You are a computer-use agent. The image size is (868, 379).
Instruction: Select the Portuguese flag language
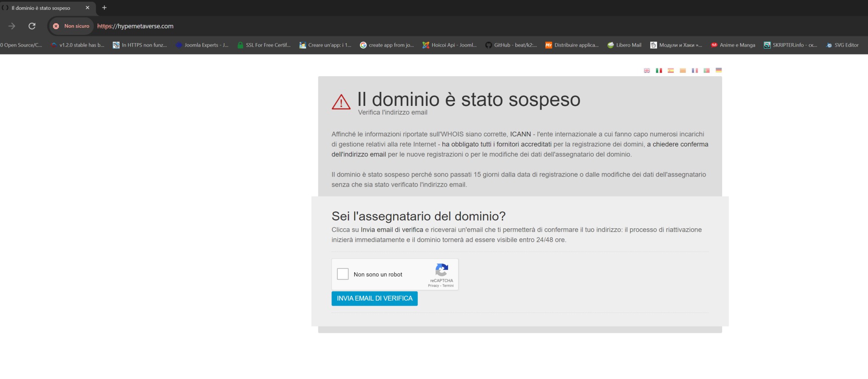click(707, 71)
